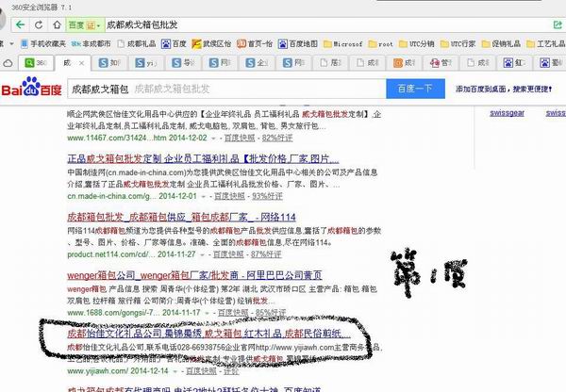Click the Baidu logo
Viewport: 566px width, 392px height.
(31, 88)
